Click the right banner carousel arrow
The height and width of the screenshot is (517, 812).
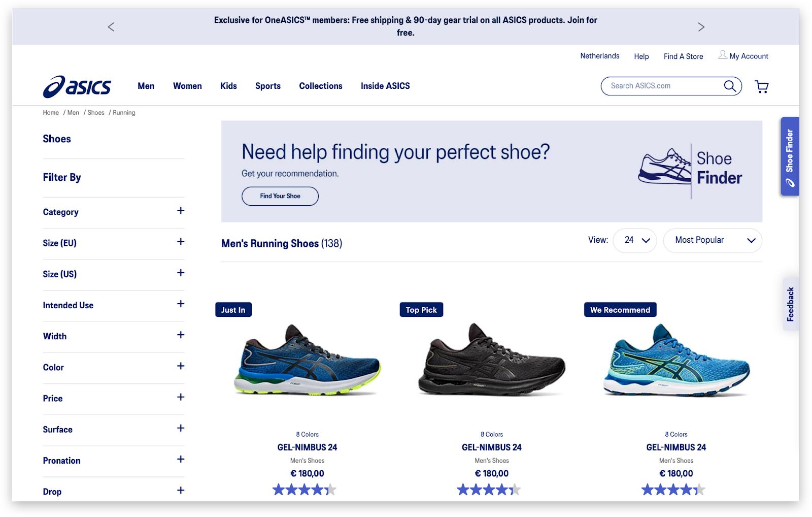702,26
